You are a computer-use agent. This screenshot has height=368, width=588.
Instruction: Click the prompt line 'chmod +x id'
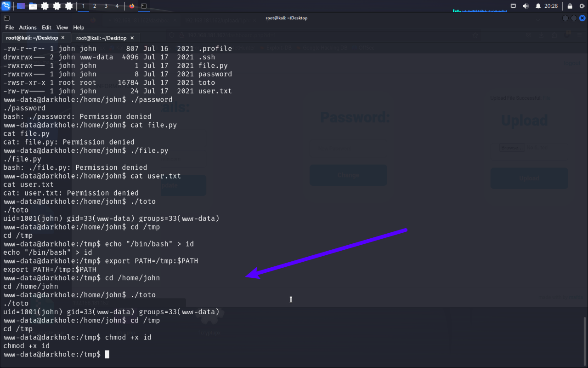coord(77,337)
